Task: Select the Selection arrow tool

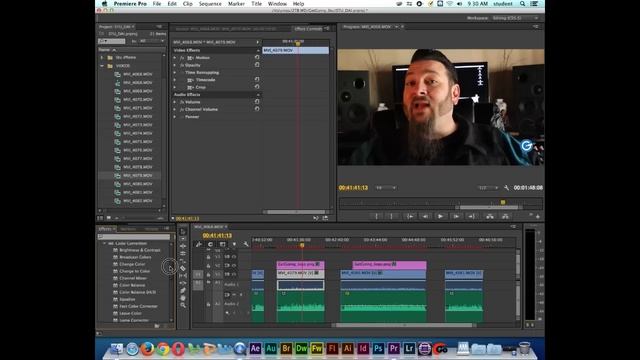Action: coord(183,231)
